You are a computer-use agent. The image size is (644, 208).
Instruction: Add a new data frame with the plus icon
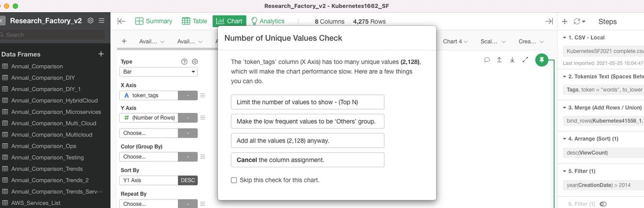pyautogui.click(x=101, y=54)
